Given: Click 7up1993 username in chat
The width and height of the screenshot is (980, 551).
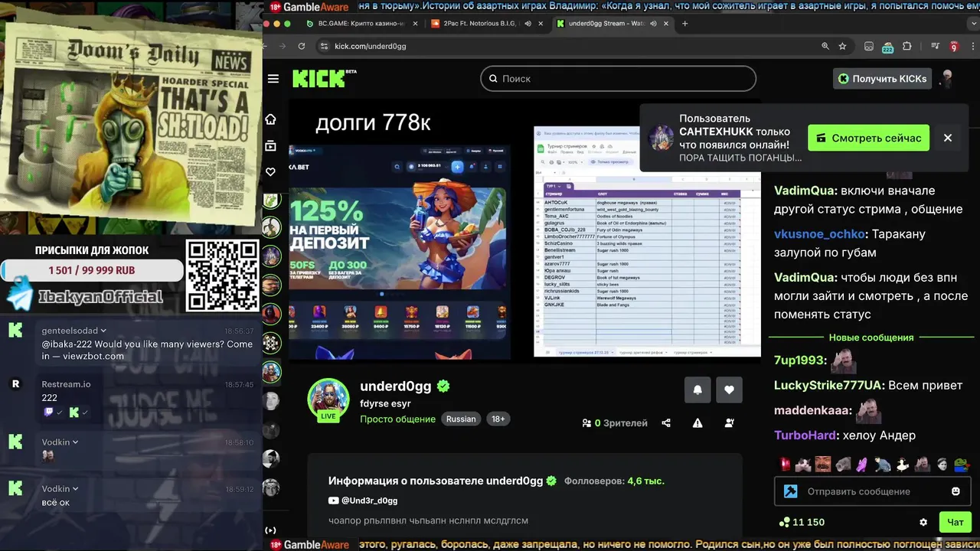Looking at the screenshot, I should tap(799, 360).
